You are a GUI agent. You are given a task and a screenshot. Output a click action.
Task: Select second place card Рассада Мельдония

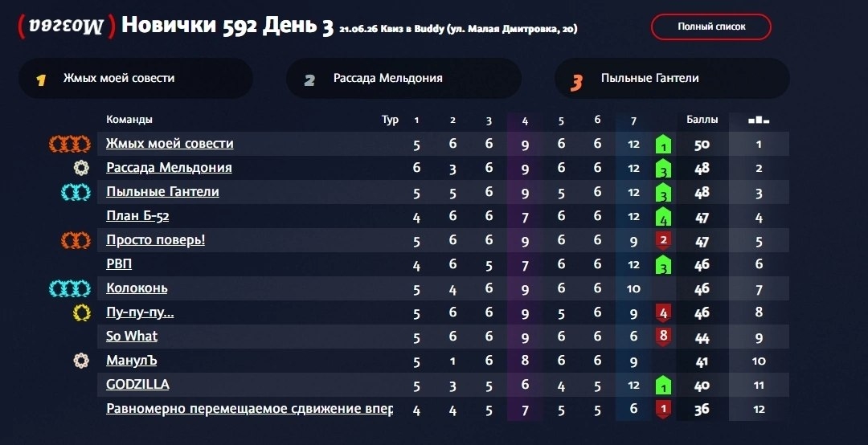pos(403,79)
